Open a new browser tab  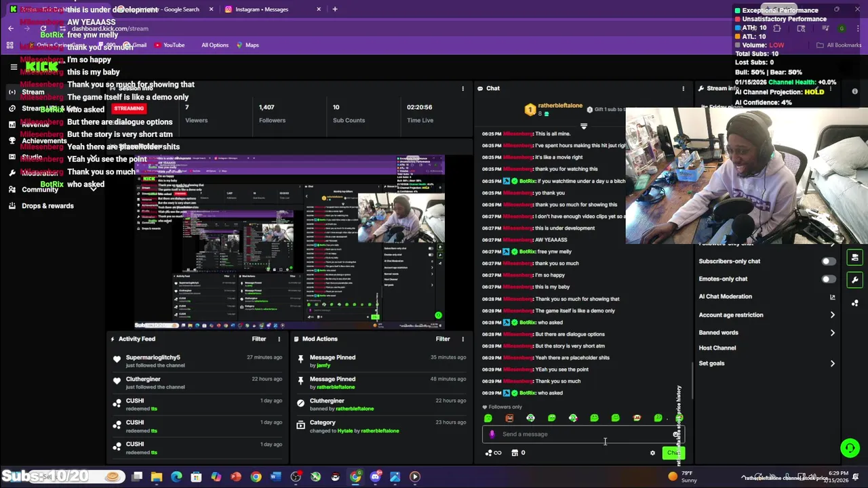335,9
